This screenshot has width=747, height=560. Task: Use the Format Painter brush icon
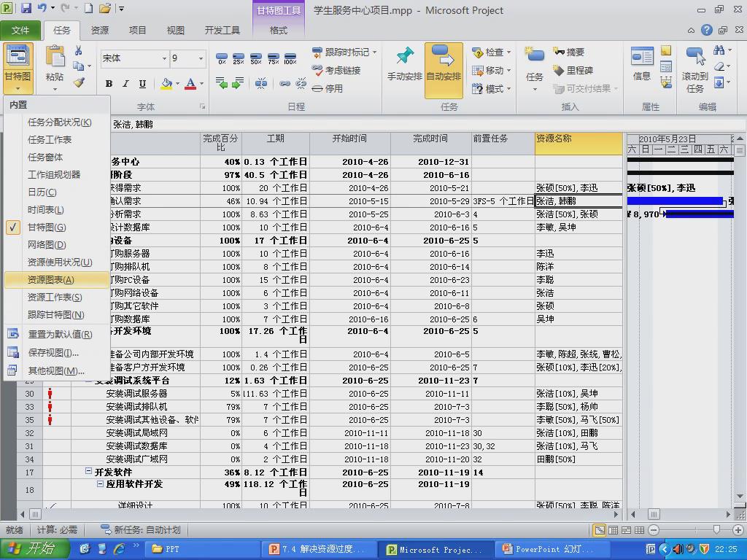tap(79, 82)
